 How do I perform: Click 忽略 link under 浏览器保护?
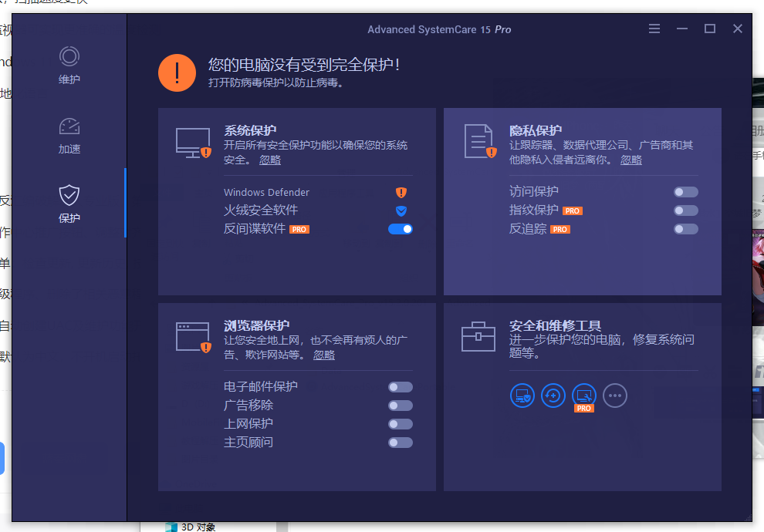coord(324,355)
